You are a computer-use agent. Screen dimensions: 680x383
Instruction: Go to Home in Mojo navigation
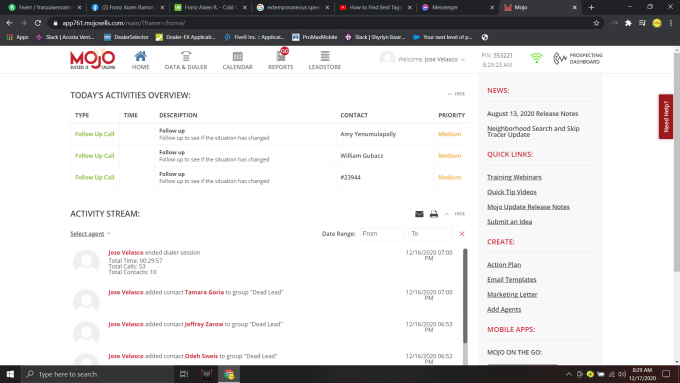tap(141, 60)
